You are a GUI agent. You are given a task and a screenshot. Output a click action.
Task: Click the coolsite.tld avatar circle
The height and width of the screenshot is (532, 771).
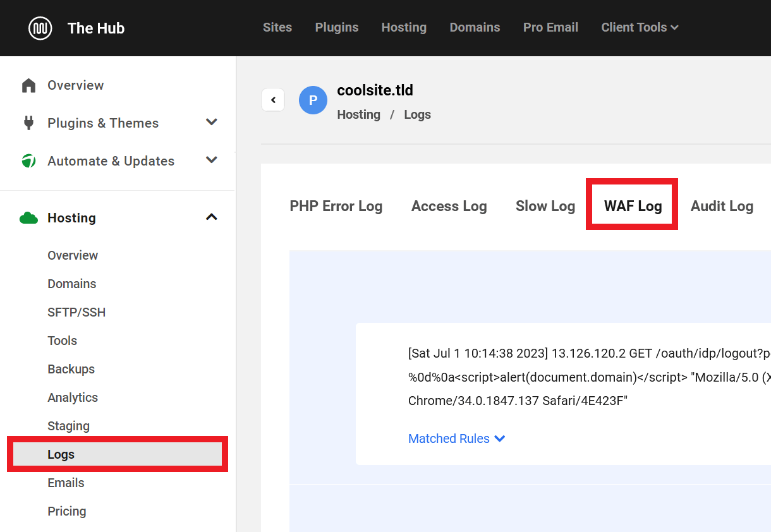tap(313, 100)
